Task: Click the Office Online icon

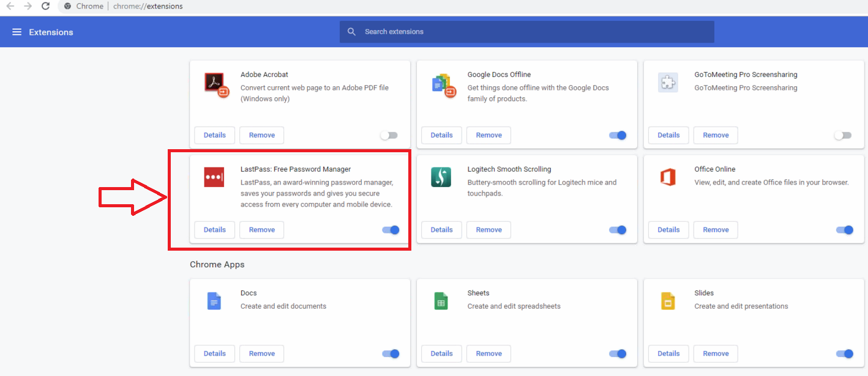Action: pyautogui.click(x=668, y=177)
